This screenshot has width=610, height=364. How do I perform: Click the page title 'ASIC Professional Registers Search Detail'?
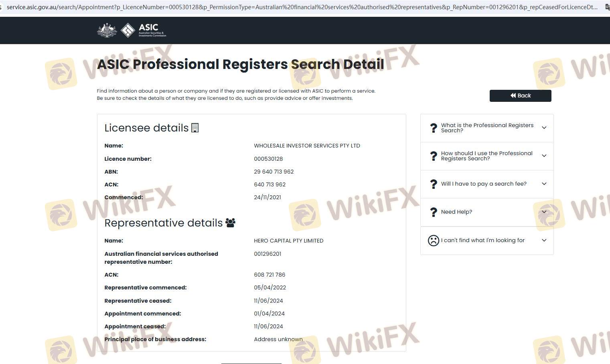tap(241, 64)
